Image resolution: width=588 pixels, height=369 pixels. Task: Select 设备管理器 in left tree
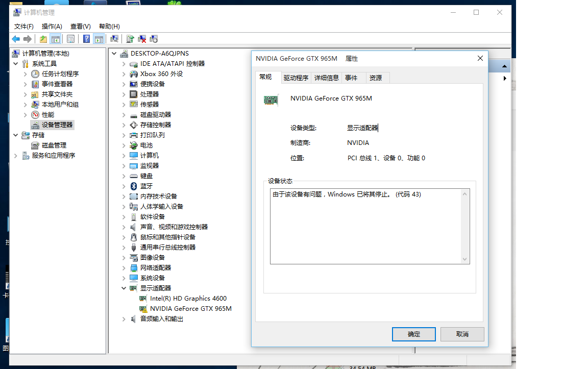(x=57, y=125)
